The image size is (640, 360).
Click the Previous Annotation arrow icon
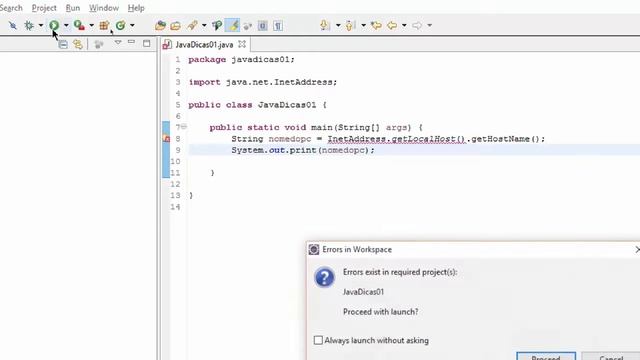tap(350, 25)
